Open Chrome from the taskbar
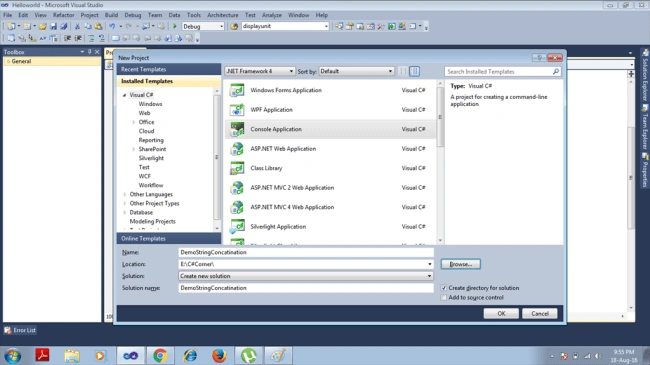Image resolution: width=650 pixels, height=365 pixels. coord(160,355)
